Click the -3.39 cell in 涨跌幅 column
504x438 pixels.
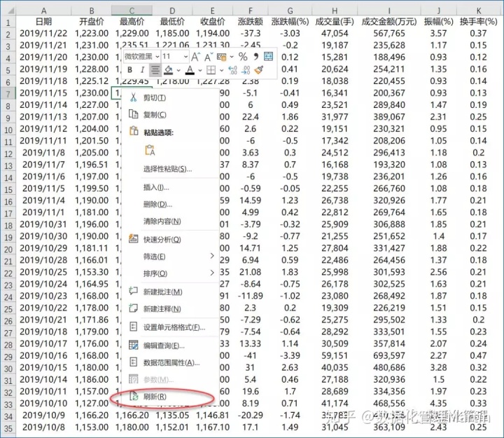coord(290,355)
